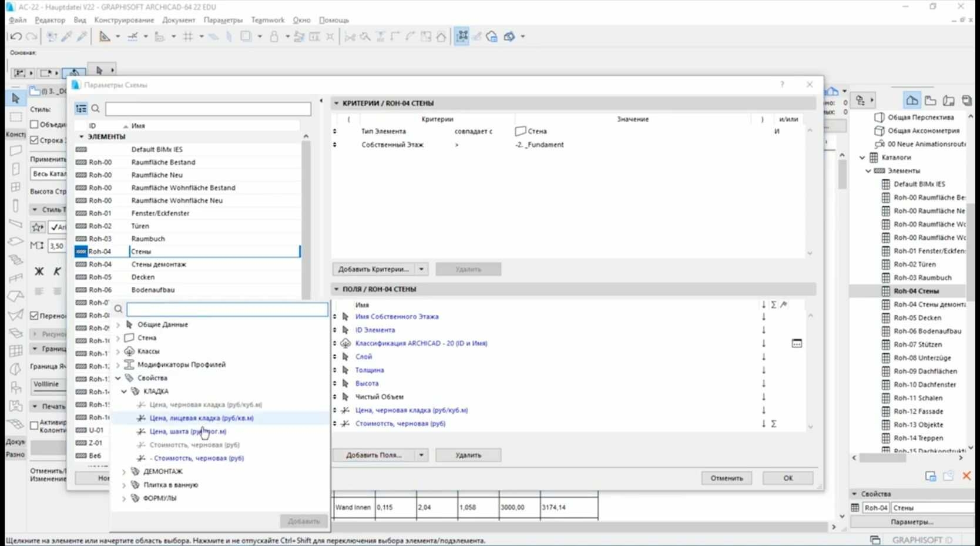This screenshot has height=546, width=980.
Task: Select the Arrow tool in the toolbox
Action: point(16,98)
